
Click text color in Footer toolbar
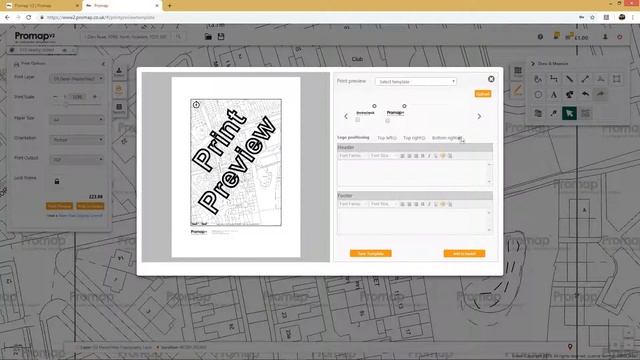pos(442,204)
